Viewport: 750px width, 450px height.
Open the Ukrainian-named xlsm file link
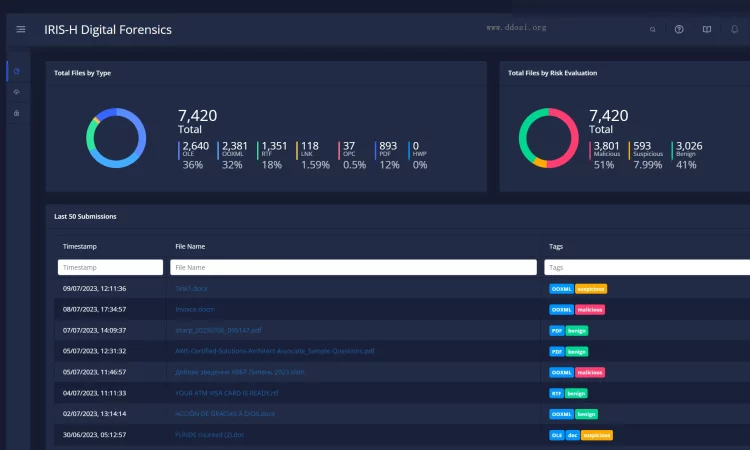[x=240, y=372]
